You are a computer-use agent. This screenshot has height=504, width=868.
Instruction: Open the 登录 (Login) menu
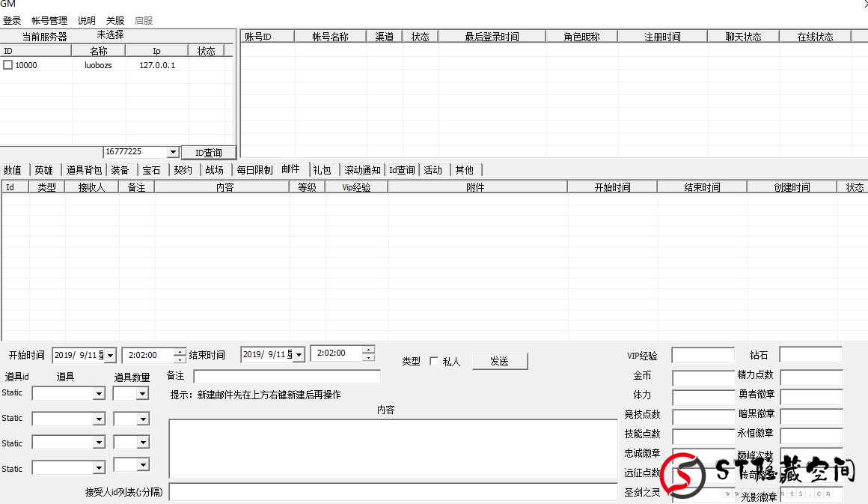click(12, 20)
